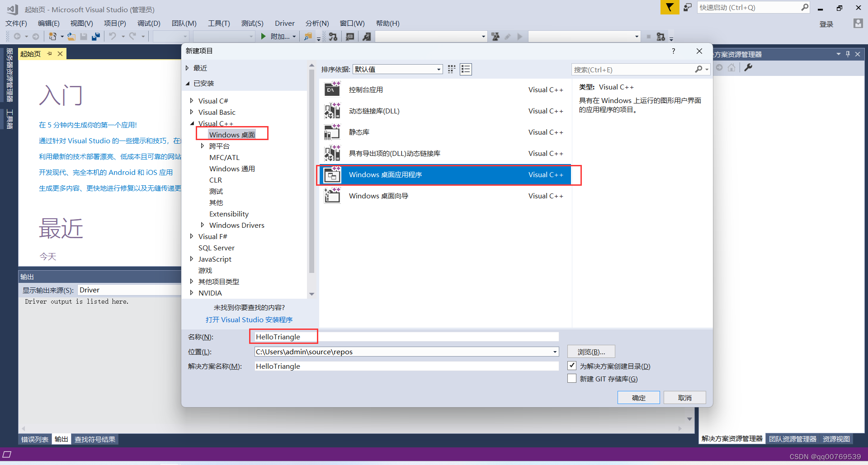Expand the Visual C# node

[x=192, y=100]
